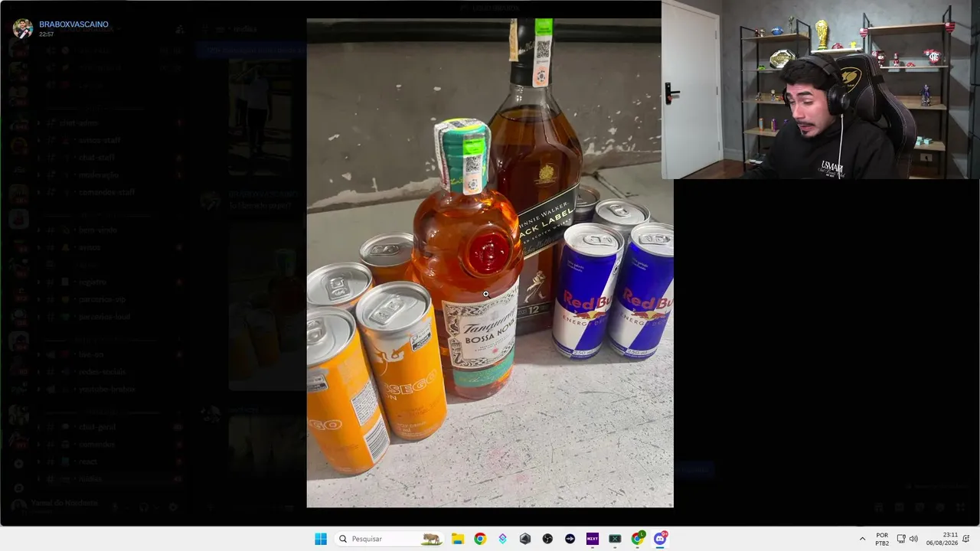
Task: Open the Windows notification center
Action: (x=966, y=539)
